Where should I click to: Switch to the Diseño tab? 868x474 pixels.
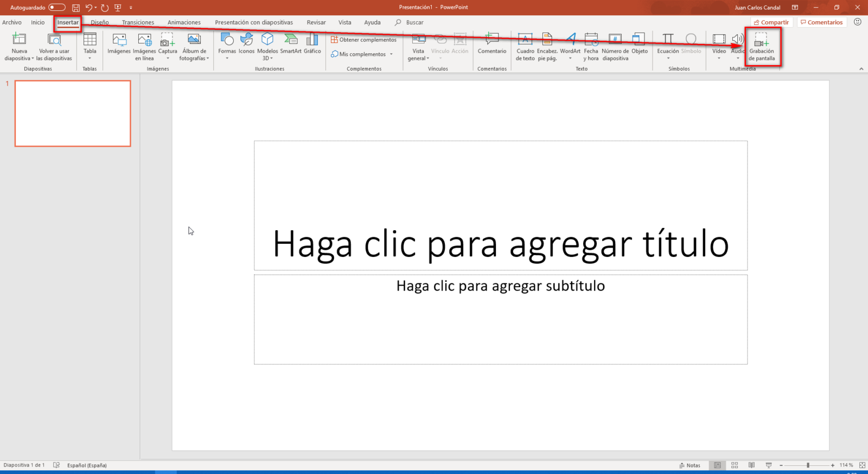(100, 22)
